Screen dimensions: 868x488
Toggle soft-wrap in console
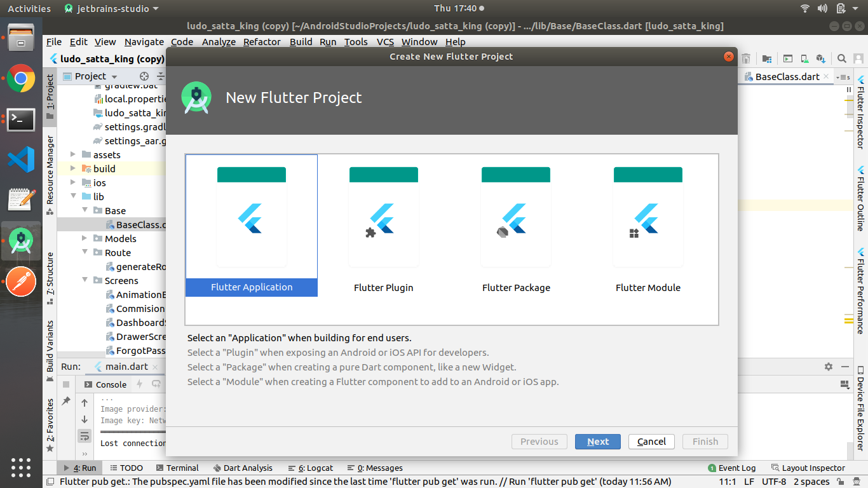[85, 436]
